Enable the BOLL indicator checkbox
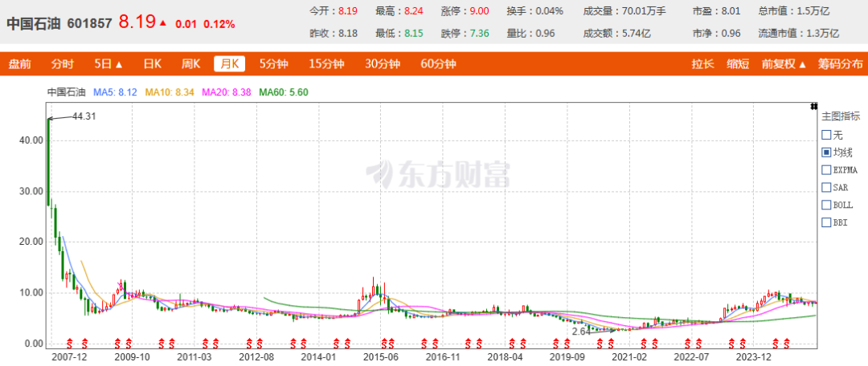This screenshot has width=868, height=366. (x=826, y=205)
